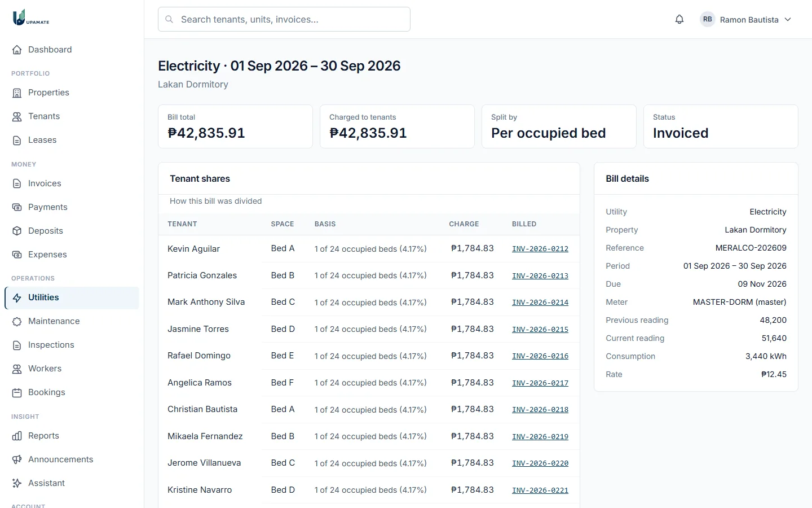Click the Deposits box icon
The image size is (812, 508).
click(x=17, y=231)
